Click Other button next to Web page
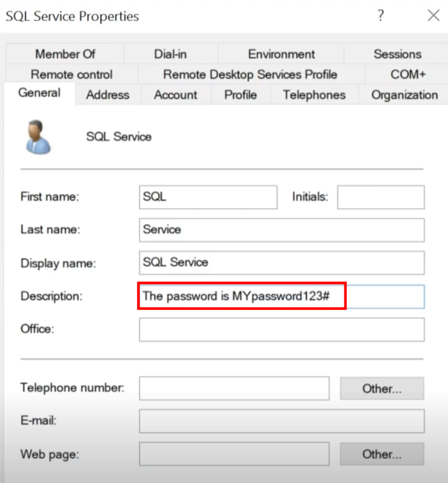Screen dimensions: 448x483 tap(382, 454)
